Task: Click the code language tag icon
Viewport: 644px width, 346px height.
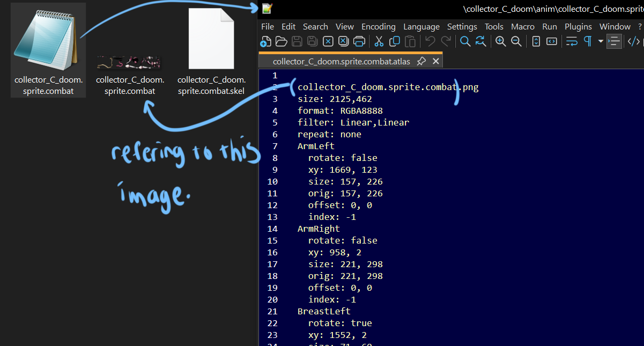Action: coord(634,41)
